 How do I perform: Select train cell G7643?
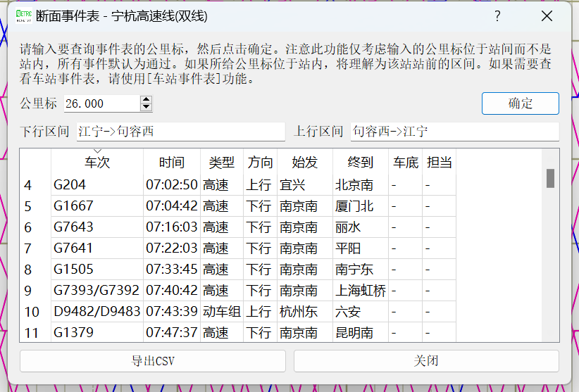coord(97,227)
